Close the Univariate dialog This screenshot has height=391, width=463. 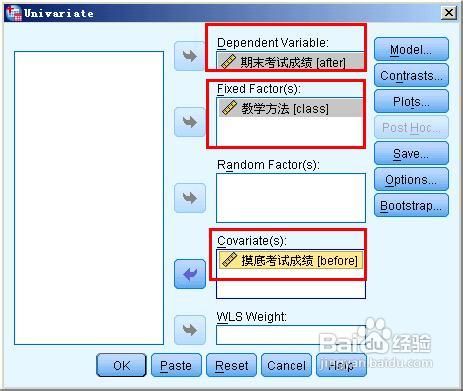(x=449, y=13)
